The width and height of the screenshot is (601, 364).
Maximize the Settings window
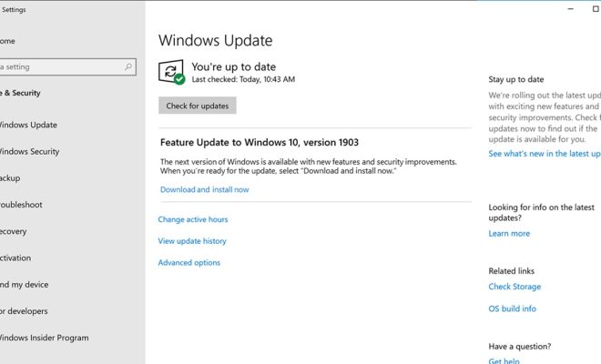596,9
